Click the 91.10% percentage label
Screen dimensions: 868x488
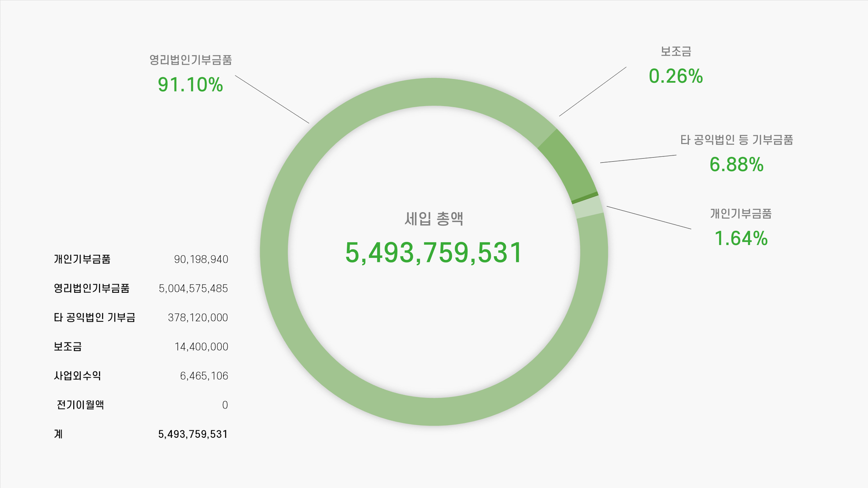(190, 85)
